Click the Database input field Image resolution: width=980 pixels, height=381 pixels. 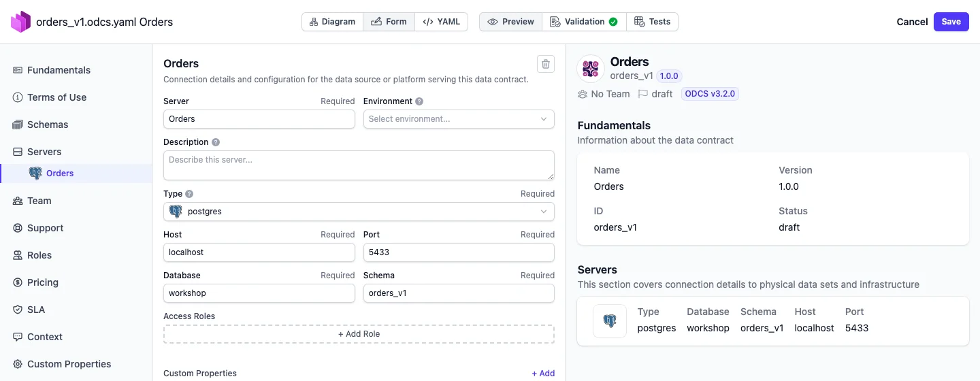pos(259,293)
